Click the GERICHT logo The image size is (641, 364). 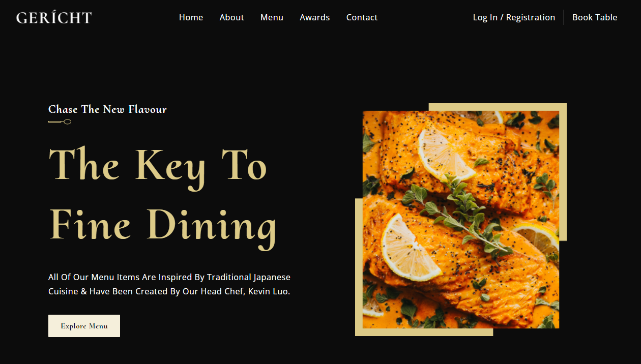point(54,18)
